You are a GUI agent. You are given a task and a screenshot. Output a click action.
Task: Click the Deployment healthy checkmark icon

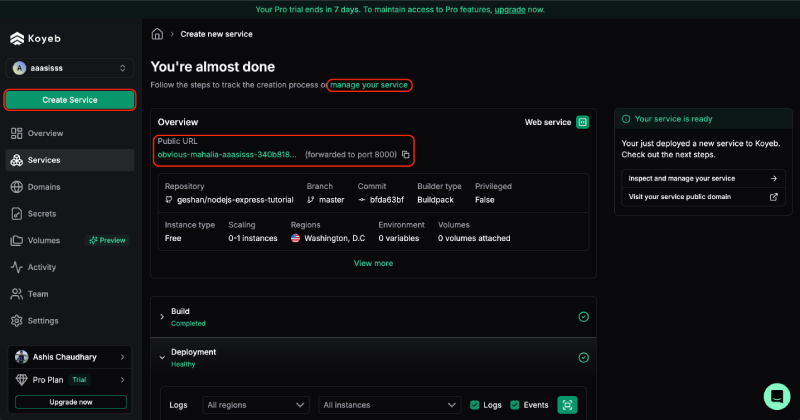tap(583, 357)
